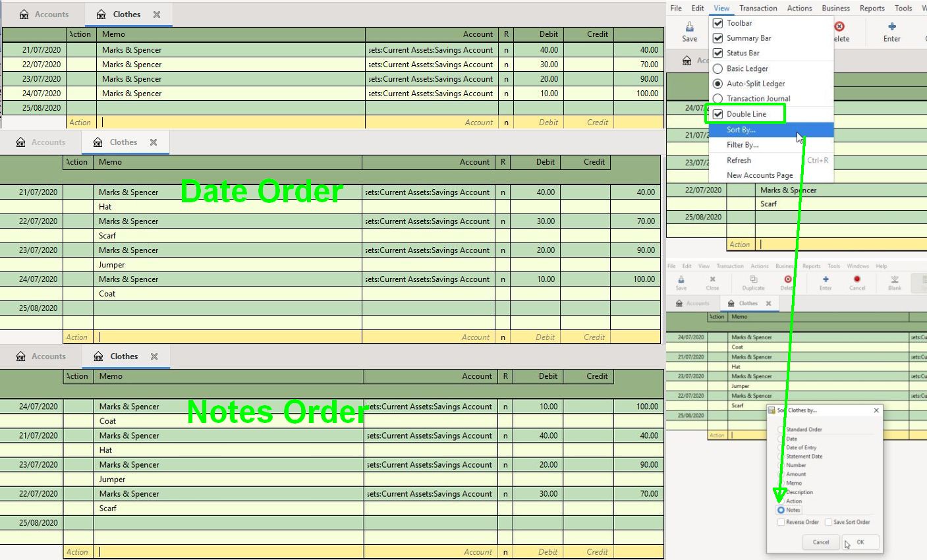Close Clothes tab in single-line register
Viewport: 927px width, 560px height.
(x=157, y=14)
